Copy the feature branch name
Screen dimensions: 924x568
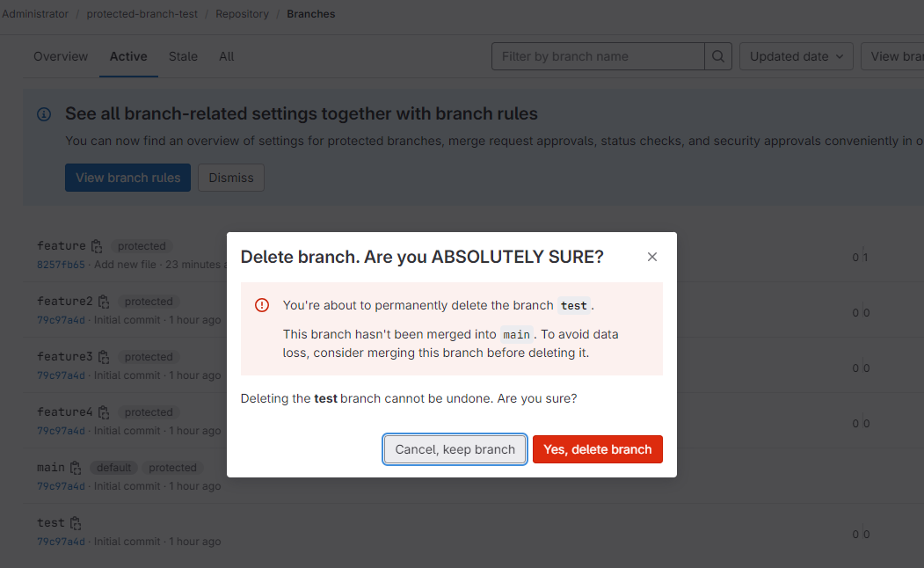[97, 246]
